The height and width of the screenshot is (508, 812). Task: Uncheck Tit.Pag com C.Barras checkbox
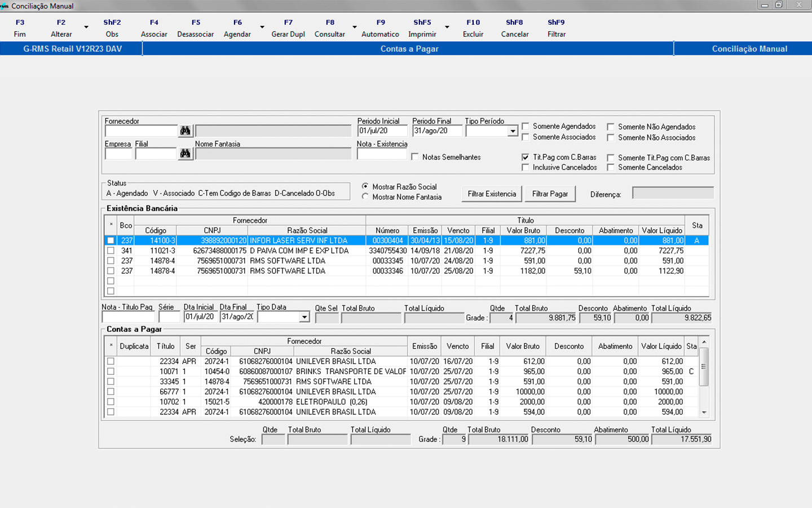(x=526, y=157)
